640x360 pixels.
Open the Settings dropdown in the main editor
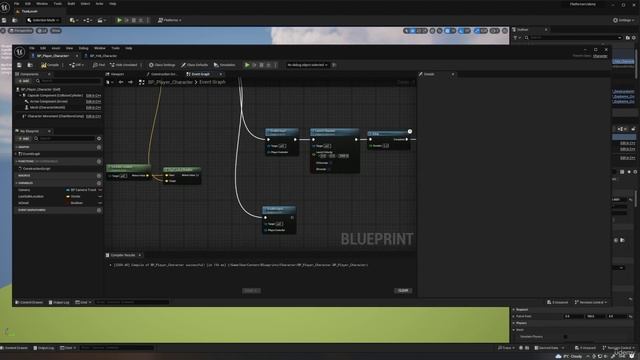[624, 20]
